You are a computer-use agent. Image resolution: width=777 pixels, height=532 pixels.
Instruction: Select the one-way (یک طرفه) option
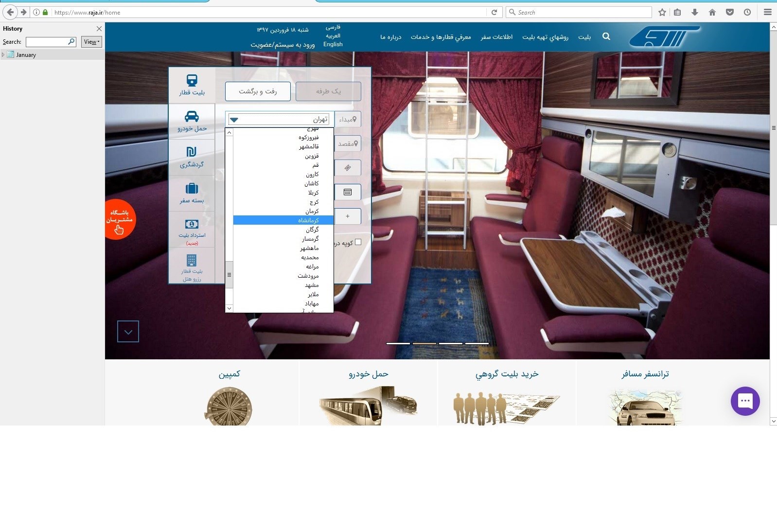pyautogui.click(x=328, y=91)
